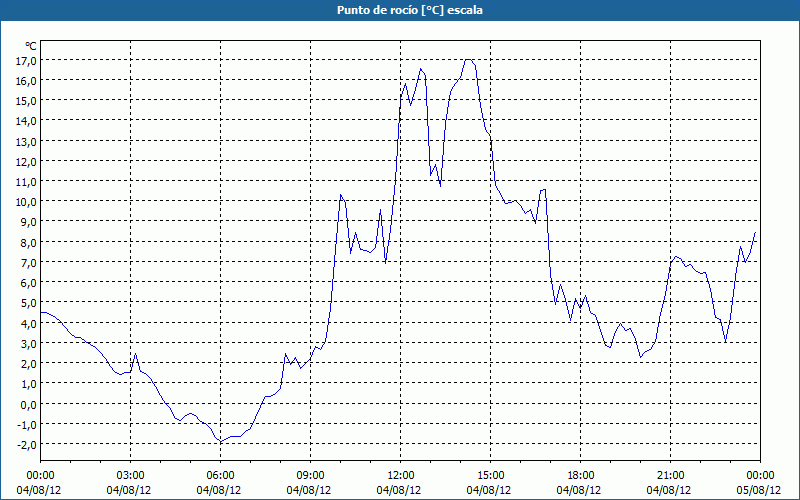
Task: Click the 04/08/12 date under 12:00
Action: (x=399, y=490)
